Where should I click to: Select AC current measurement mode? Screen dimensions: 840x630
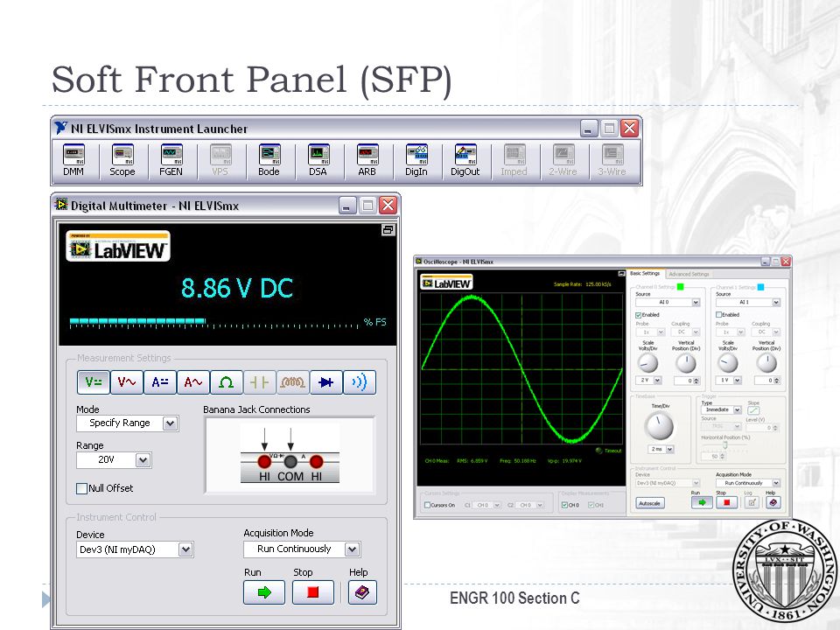coord(192,382)
